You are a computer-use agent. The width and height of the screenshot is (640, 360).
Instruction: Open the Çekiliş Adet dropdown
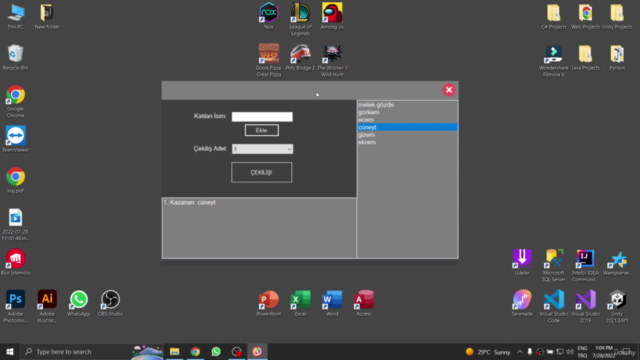pyautogui.click(x=262, y=149)
